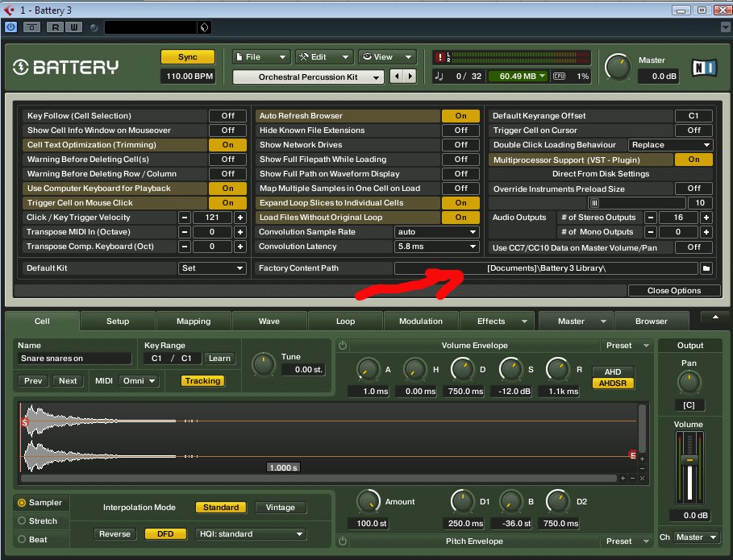Switch to the Browser tab
The image size is (733, 560).
652,321
